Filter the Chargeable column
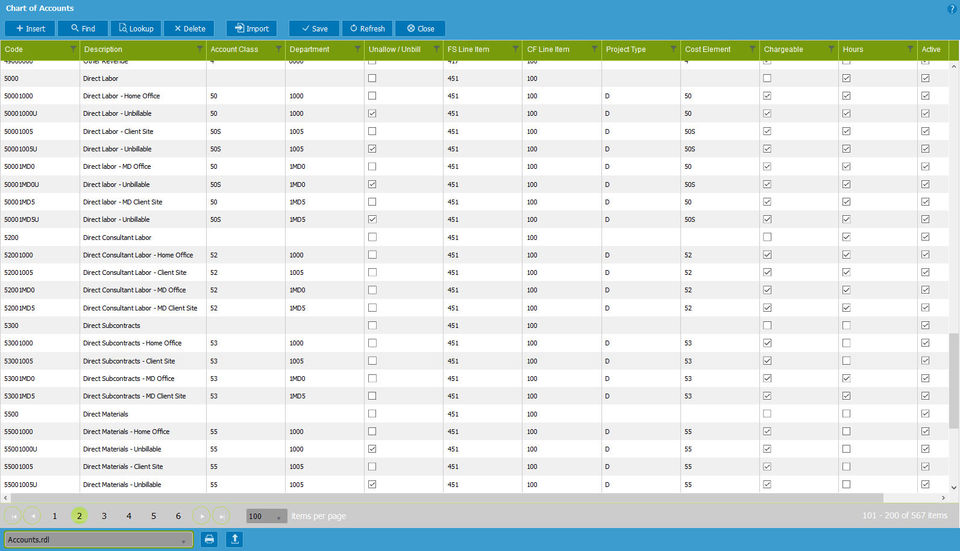 tap(831, 49)
